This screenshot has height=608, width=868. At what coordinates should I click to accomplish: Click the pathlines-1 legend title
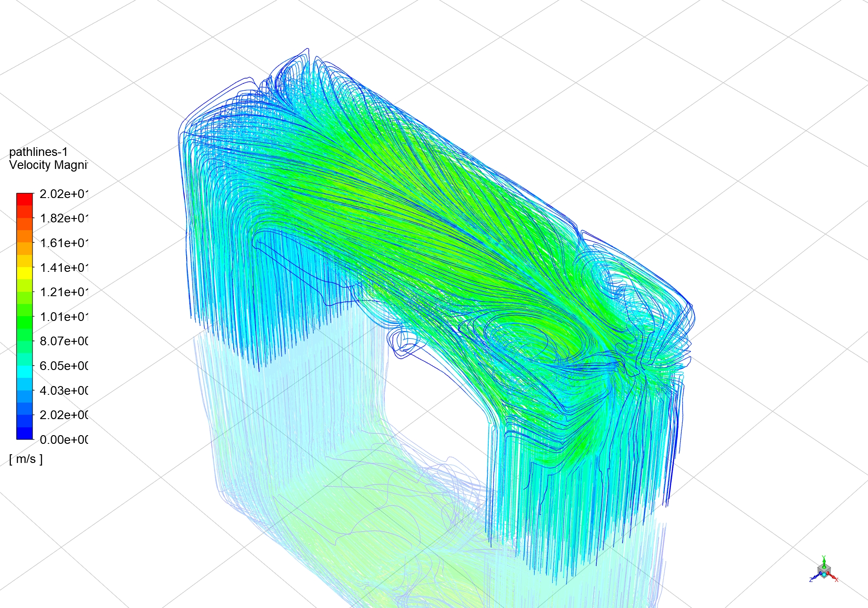click(x=38, y=152)
